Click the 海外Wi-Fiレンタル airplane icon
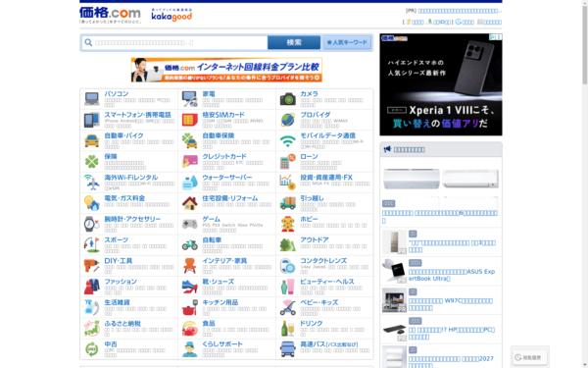588x368 pixels. tap(92, 183)
